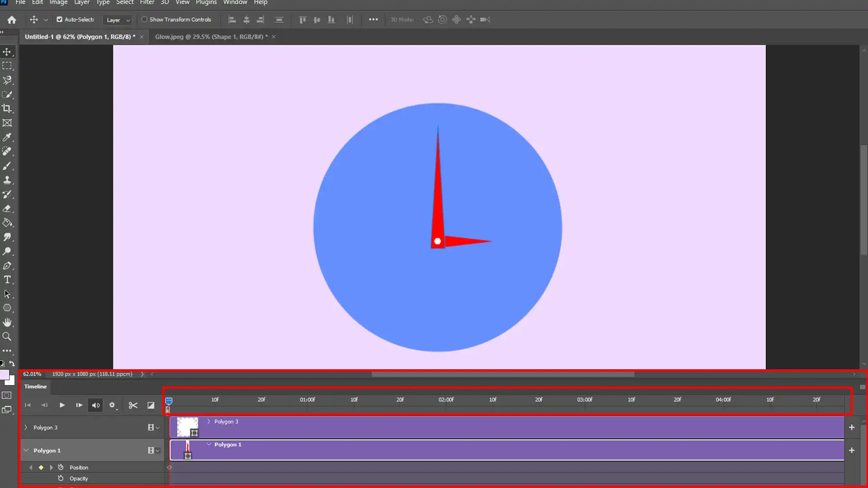Screen dimensions: 868x488
Task: Step to previous frame
Action: click(44, 405)
